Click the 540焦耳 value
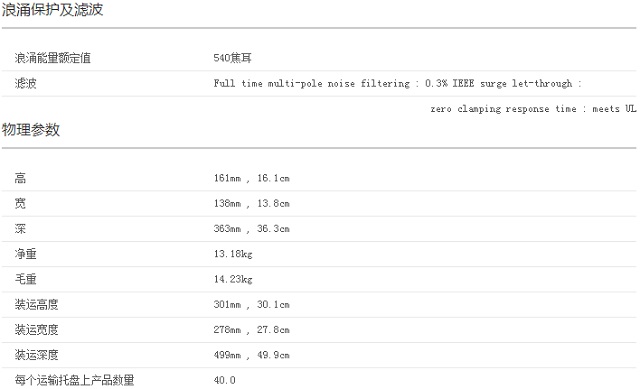640x389 pixels. [x=232, y=58]
